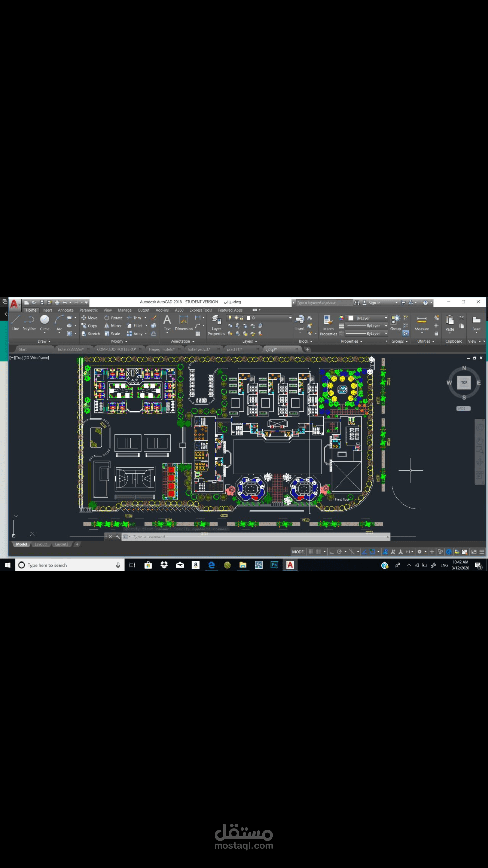Expand the Modify panel

tap(119, 341)
